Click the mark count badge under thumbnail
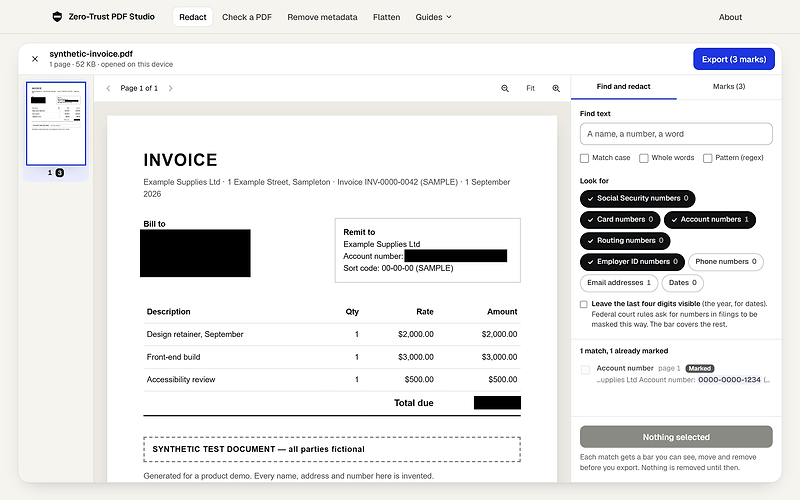 (x=60, y=173)
